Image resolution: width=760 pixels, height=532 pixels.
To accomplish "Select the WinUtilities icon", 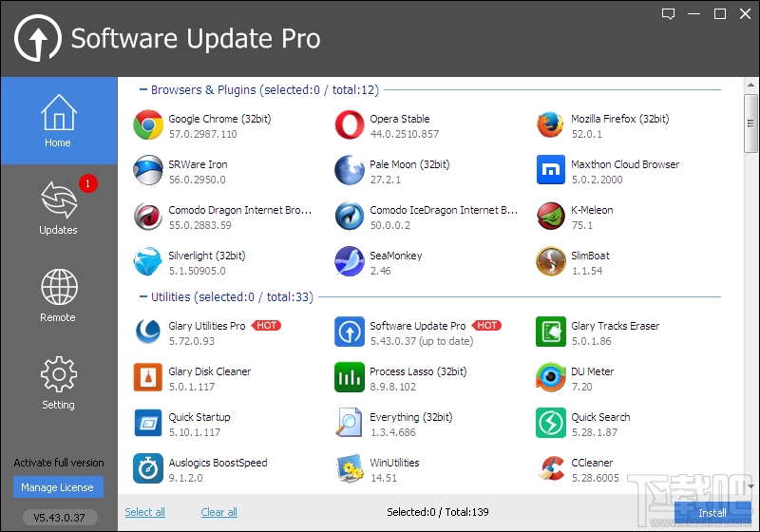I will pos(349,468).
